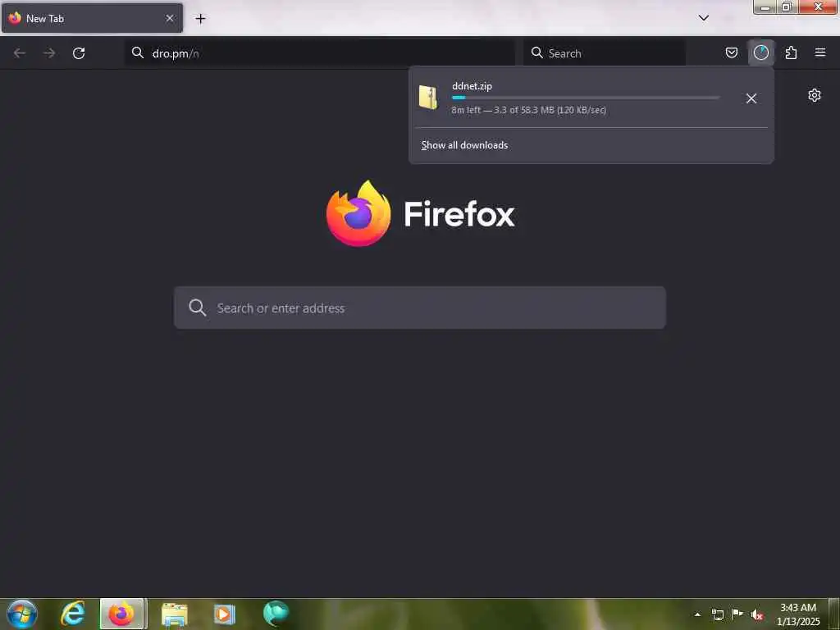Viewport: 840px width, 630px height.
Task: Launch Windows Media Player from taskbar
Action: click(225, 614)
